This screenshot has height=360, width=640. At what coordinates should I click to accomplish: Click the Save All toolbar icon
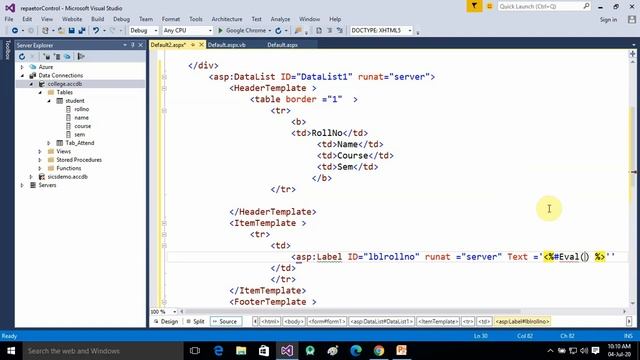(82, 31)
